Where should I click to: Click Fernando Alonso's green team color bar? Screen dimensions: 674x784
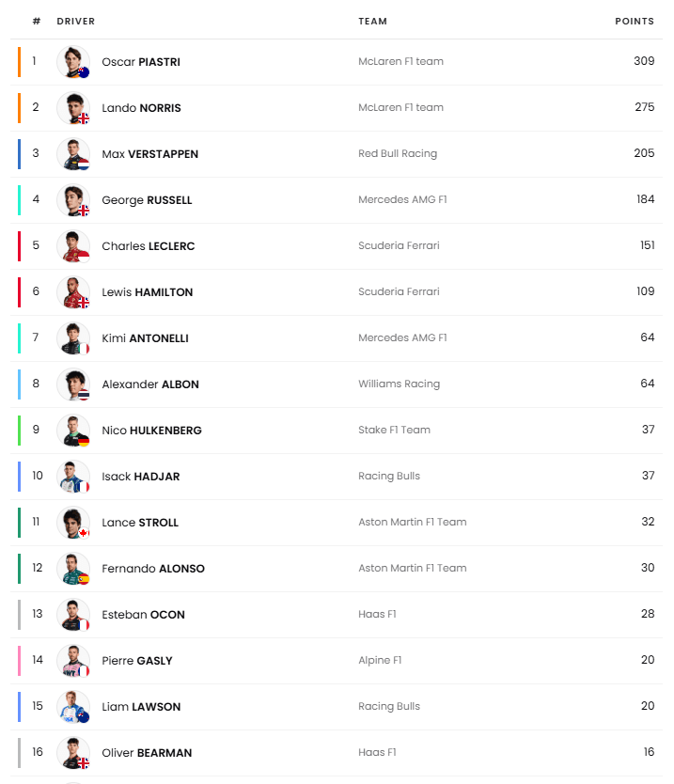[x=19, y=569]
